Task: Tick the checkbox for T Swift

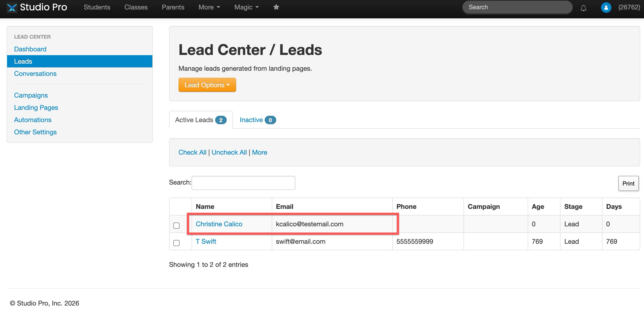Action: (176, 243)
